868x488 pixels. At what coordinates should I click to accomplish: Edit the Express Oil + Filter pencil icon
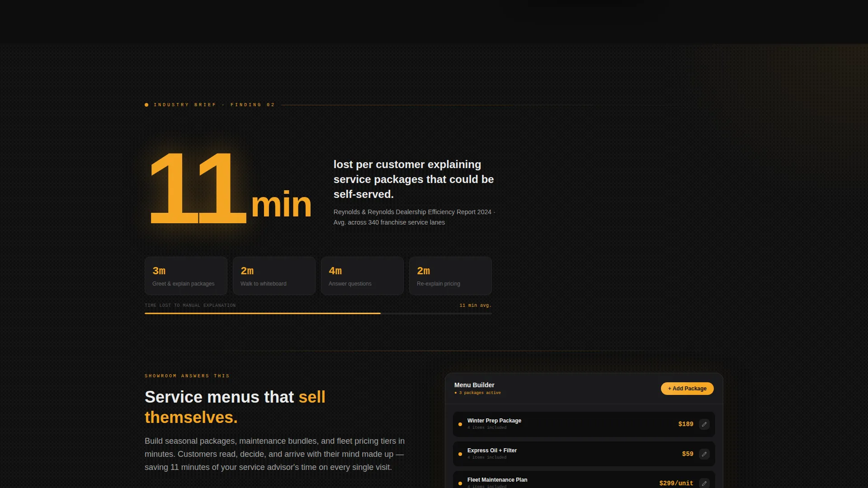coord(704,454)
